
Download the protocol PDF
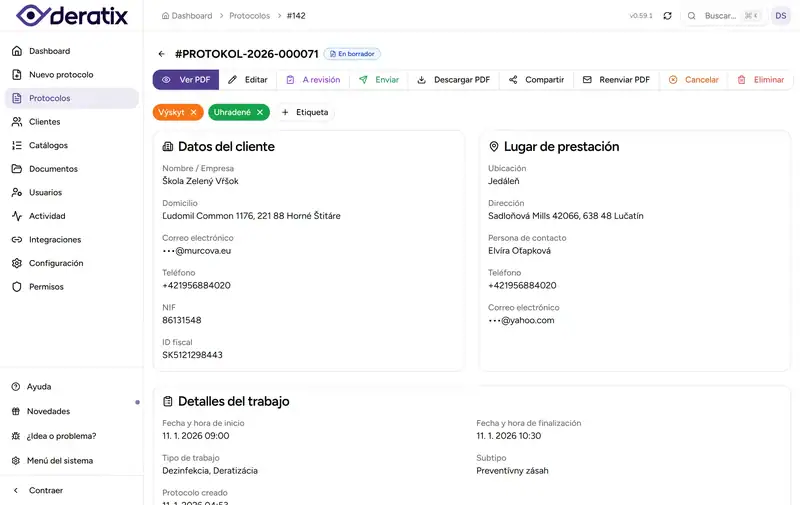[453, 80]
